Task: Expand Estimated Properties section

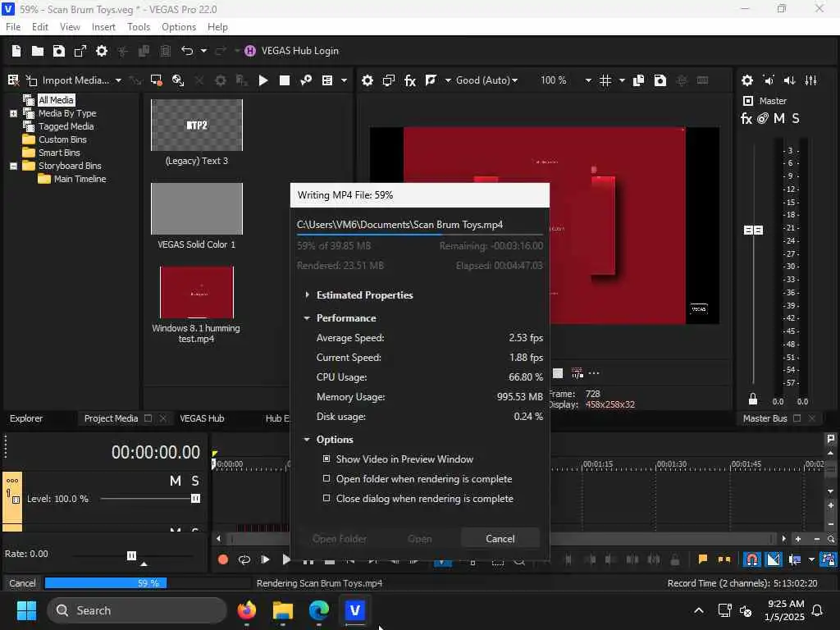Action: point(307,295)
